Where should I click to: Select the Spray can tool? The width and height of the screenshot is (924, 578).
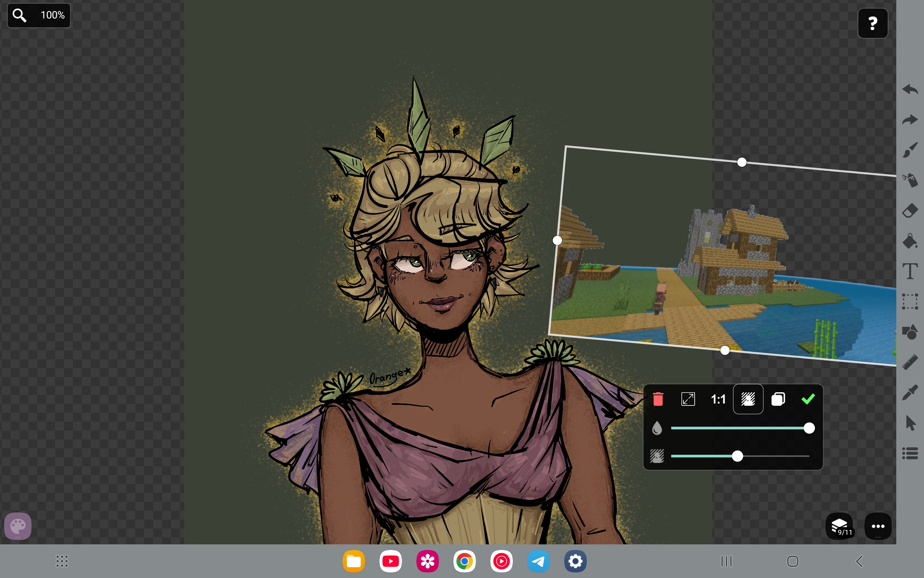pyautogui.click(x=910, y=180)
